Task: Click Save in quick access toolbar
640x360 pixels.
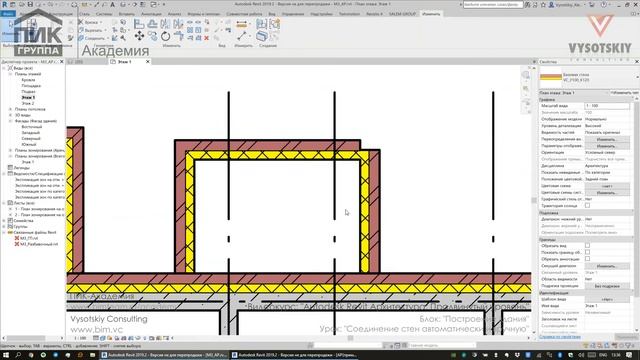Action: coord(30,4)
